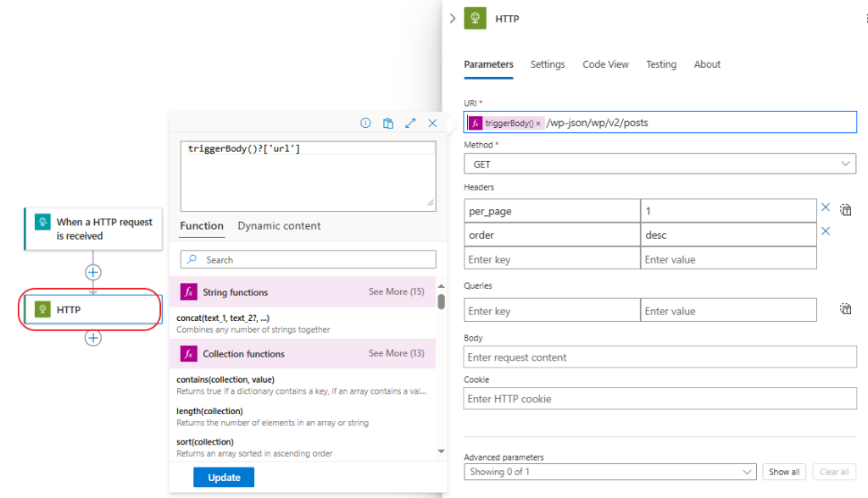868x498 pixels.
Task: Click the paste icon in expression editor
Action: 388,123
